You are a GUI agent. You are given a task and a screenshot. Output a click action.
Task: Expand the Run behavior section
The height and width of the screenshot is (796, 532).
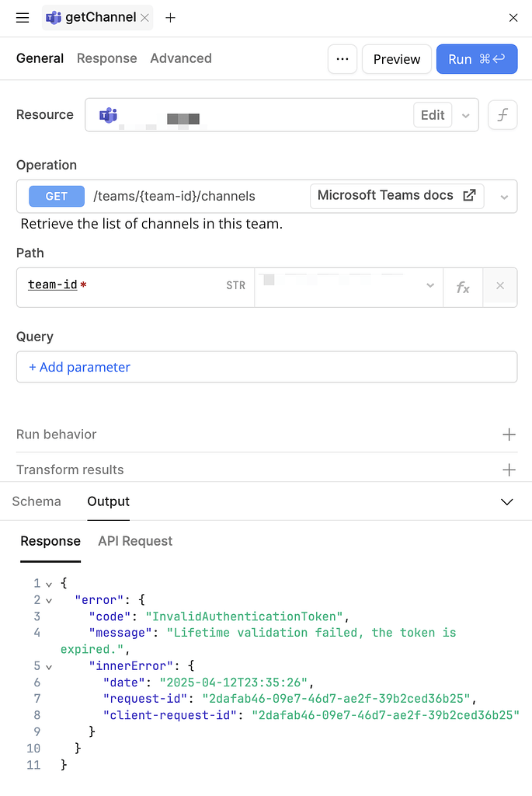pos(509,435)
